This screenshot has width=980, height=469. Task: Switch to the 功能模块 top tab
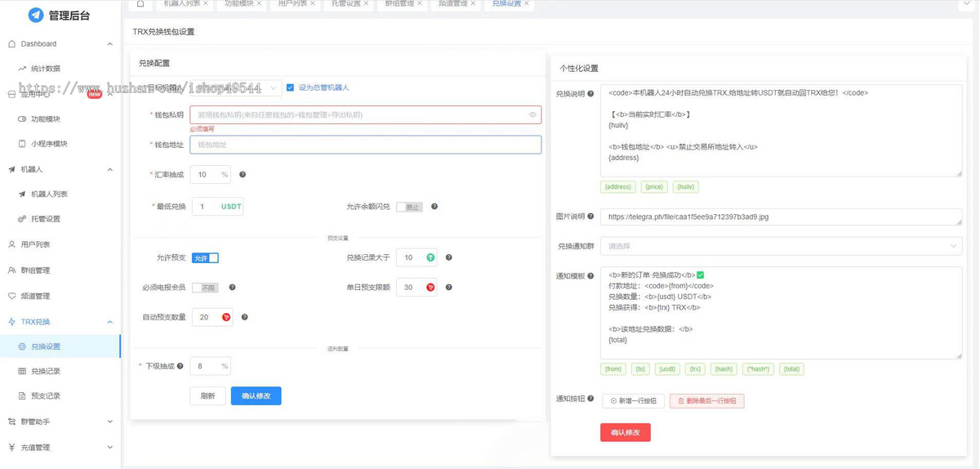click(238, 3)
